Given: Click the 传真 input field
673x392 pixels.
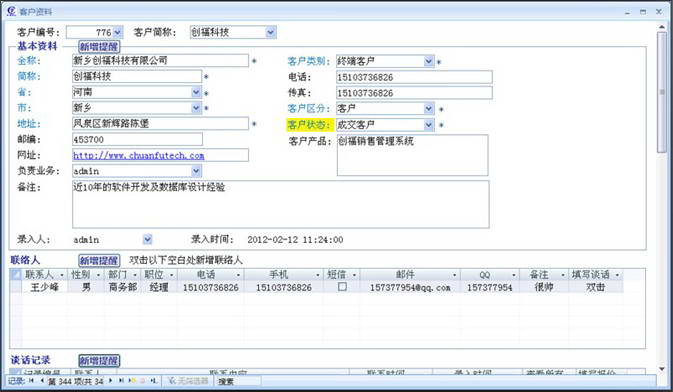Looking at the screenshot, I should [414, 93].
